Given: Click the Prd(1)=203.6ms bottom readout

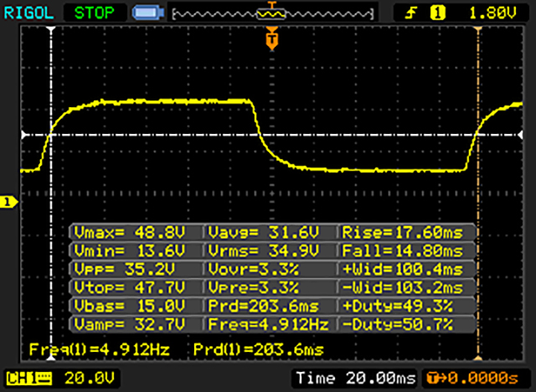Looking at the screenshot, I should click(x=259, y=349).
